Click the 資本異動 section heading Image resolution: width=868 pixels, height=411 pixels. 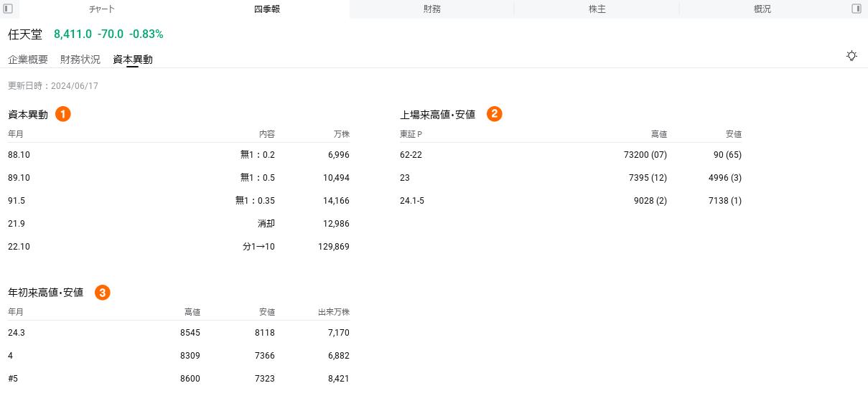(28, 115)
